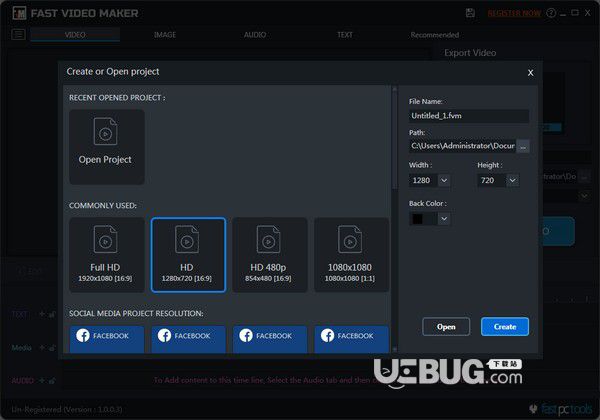The height and width of the screenshot is (420, 600).
Task: Expand the Width dropdown
Action: tap(444, 180)
